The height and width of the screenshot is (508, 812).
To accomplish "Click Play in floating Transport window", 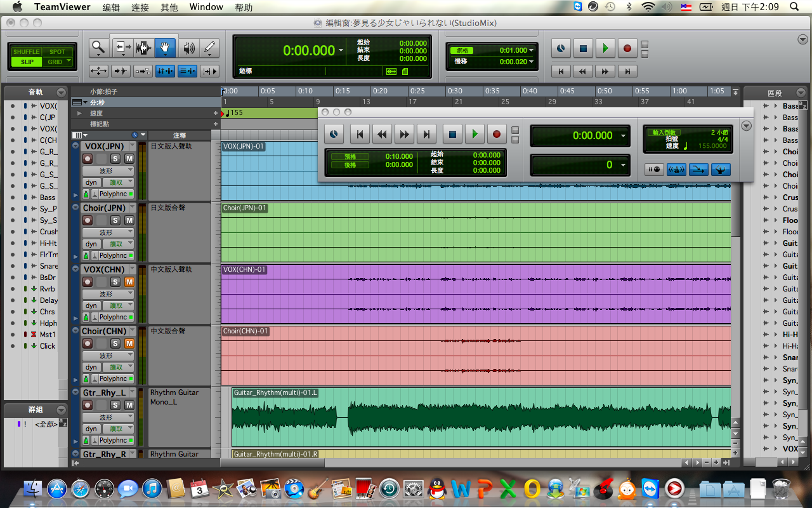I will [475, 134].
